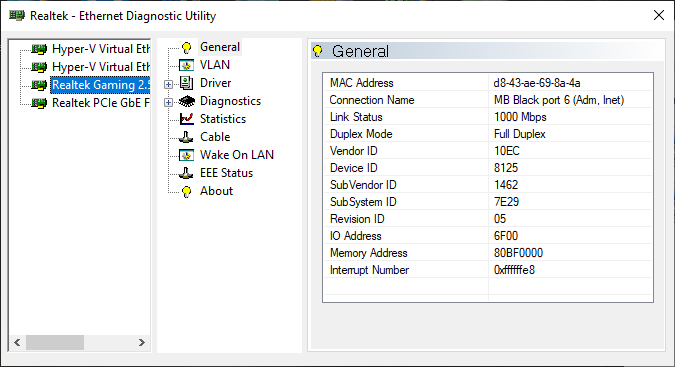Select the Realtek PCIe GbE adapter
Screen dimensions: 675x367
pos(101,103)
